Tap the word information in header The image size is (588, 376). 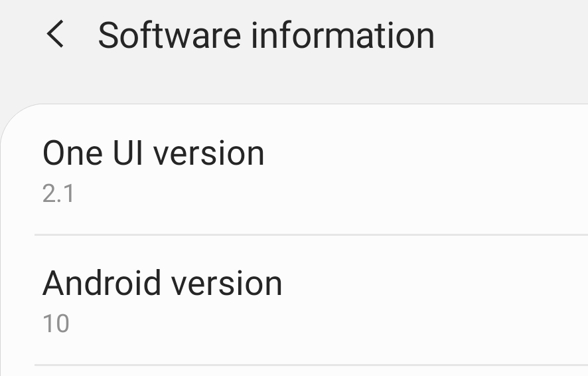(342, 35)
